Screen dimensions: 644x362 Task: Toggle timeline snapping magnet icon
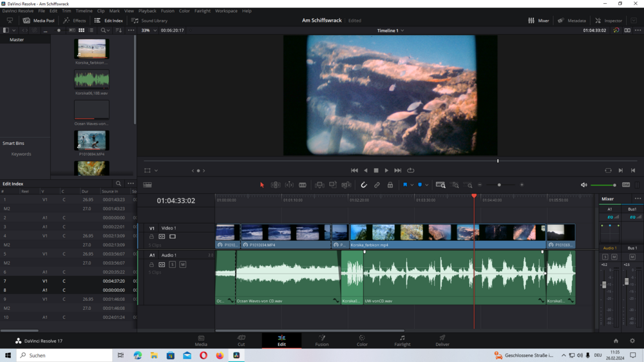(364, 185)
